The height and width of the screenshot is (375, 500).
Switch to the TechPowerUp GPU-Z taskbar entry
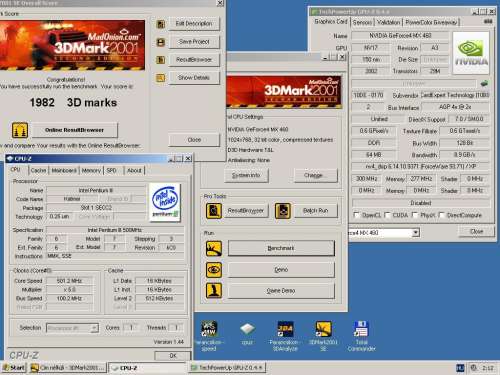pyautogui.click(x=227, y=368)
